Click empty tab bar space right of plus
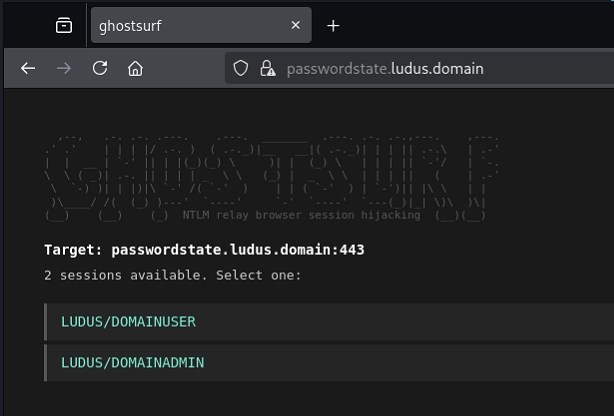Screen dimensions: 614x416 [x=480, y=26]
